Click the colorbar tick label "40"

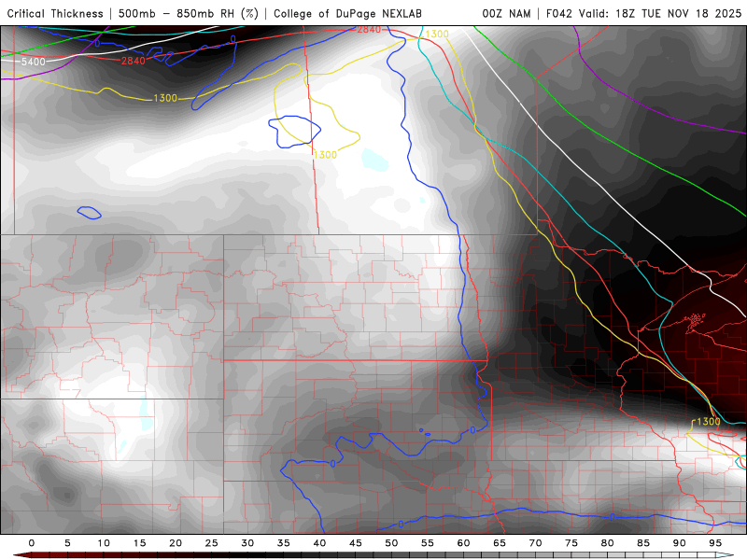click(319, 543)
